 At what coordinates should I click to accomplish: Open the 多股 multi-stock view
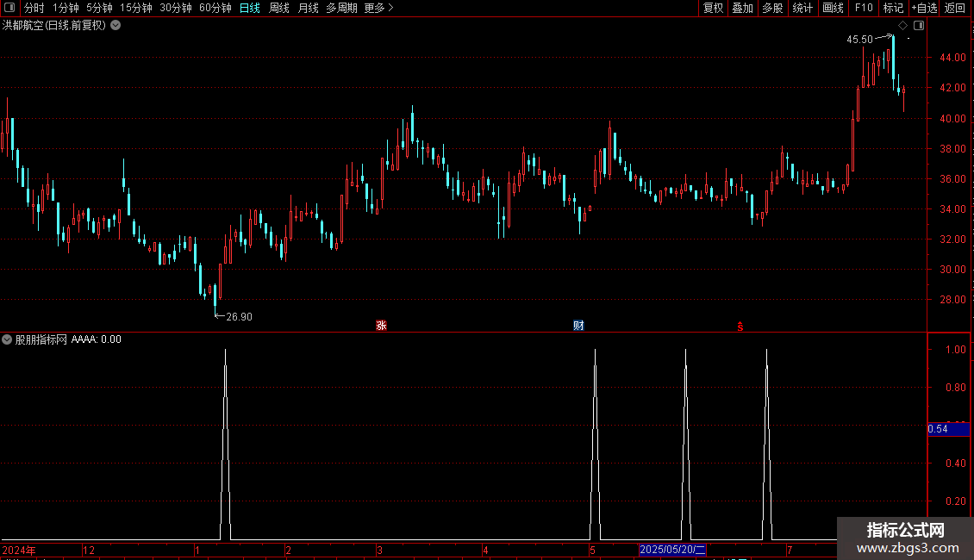pos(772,8)
